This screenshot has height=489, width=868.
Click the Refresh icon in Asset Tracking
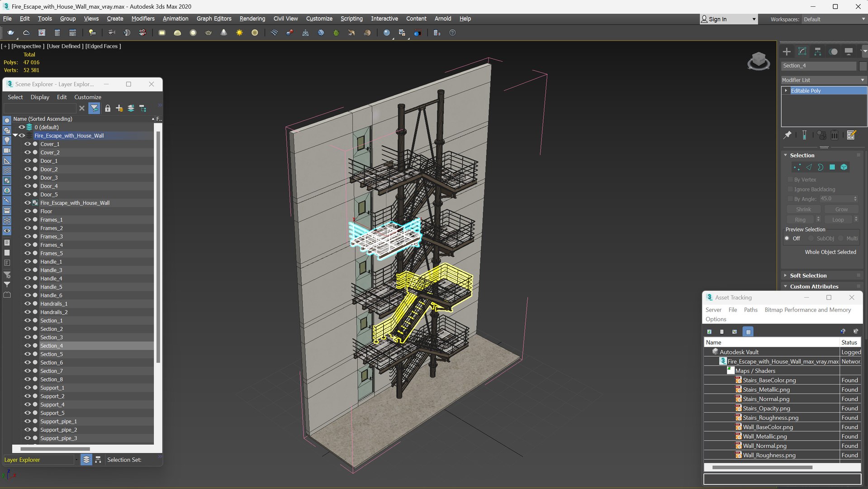(709, 331)
